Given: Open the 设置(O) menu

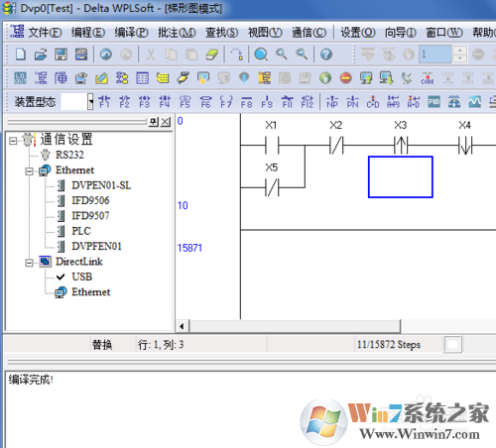Looking at the screenshot, I should tap(358, 33).
